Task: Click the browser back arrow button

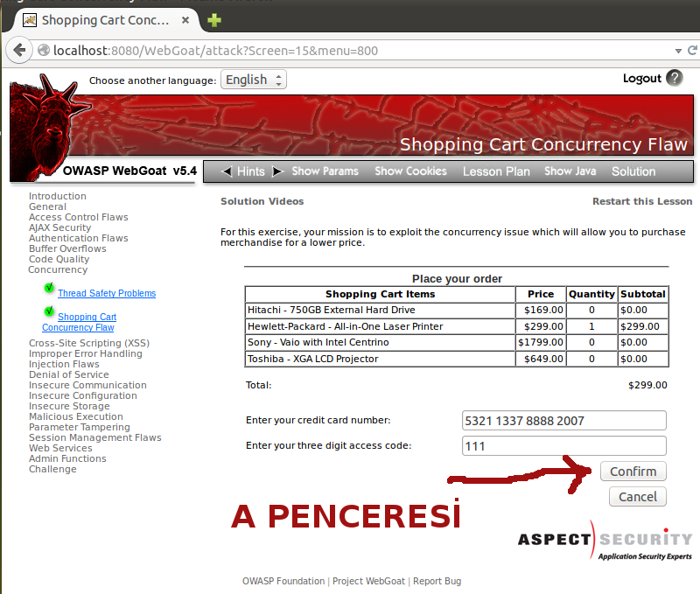Action: coord(19,50)
